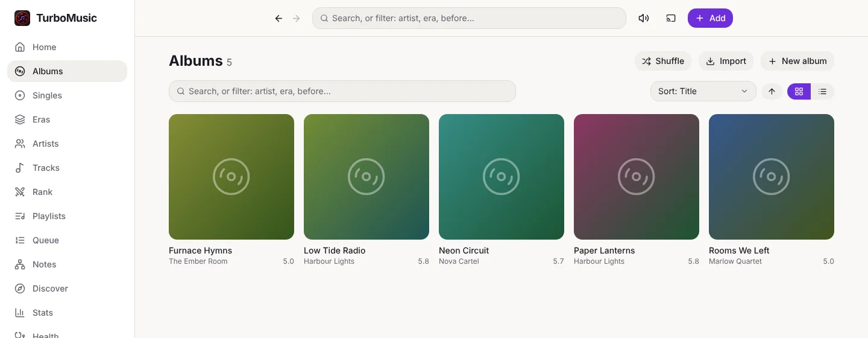Click the albums filter search field
The width and height of the screenshot is (868, 338).
click(x=342, y=91)
